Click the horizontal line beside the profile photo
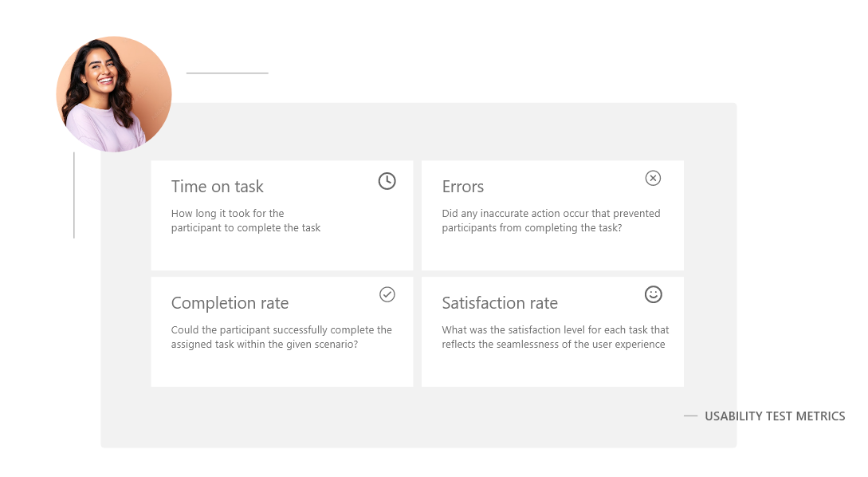 pos(227,73)
